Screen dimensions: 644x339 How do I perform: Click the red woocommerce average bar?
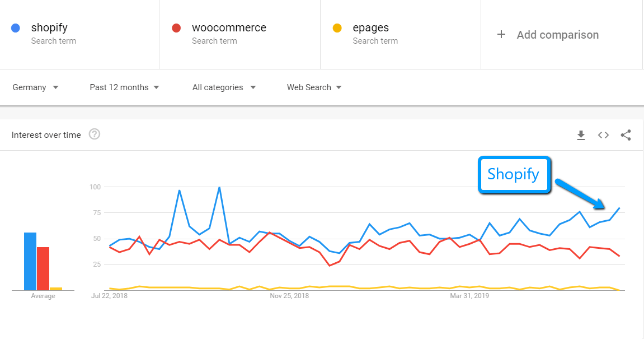pos(43,268)
